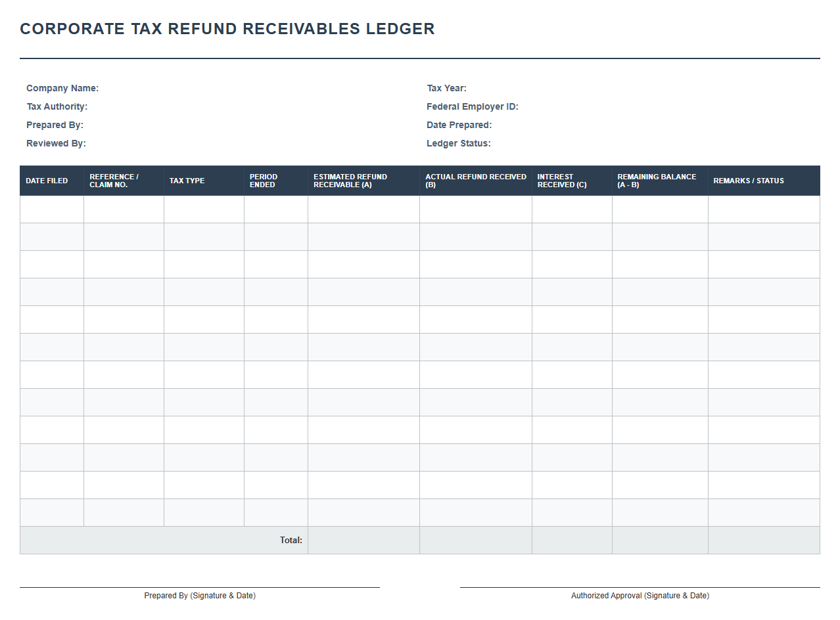Select the Company Name label
Screen dimensions: 840x620
point(62,88)
